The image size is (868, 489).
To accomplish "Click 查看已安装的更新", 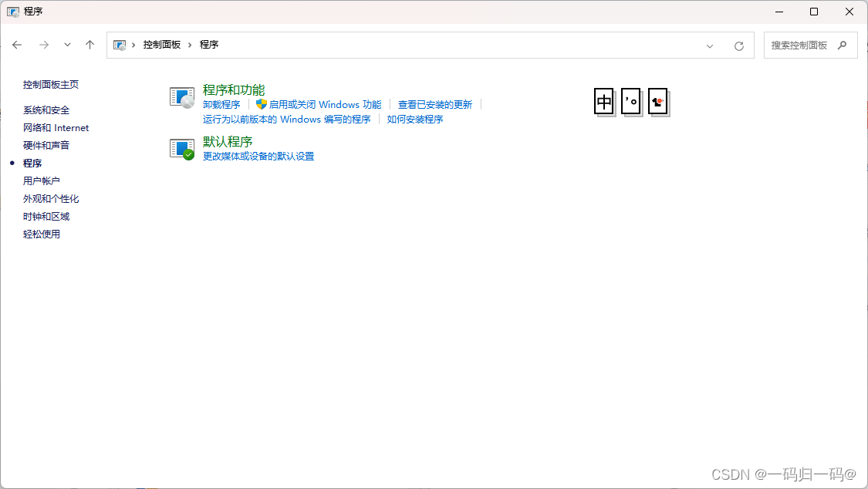I will [x=435, y=105].
